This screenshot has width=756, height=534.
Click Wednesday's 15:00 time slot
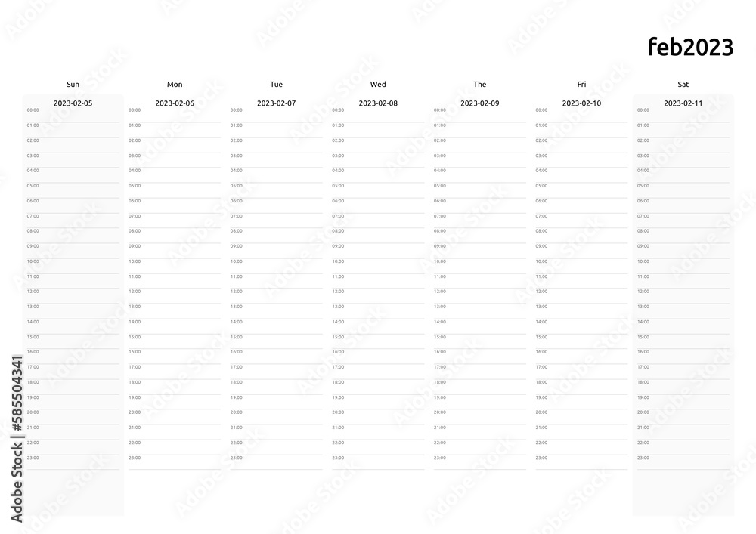(x=378, y=341)
